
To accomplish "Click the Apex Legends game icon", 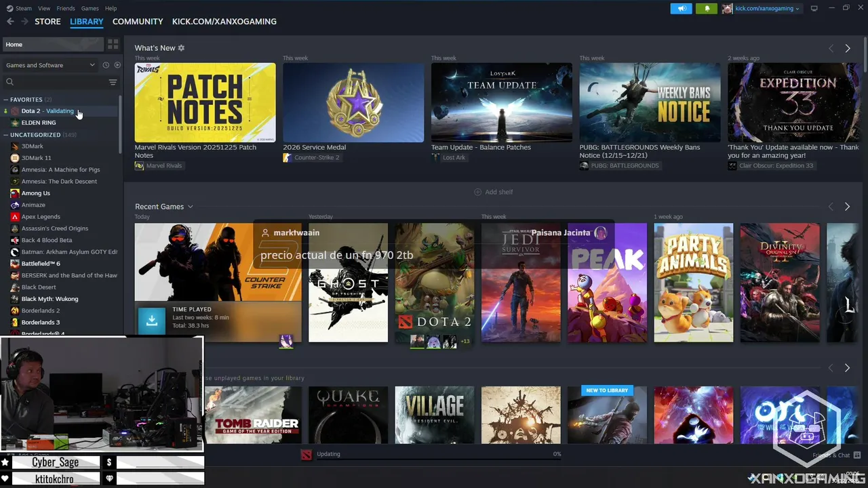I will pyautogui.click(x=15, y=217).
